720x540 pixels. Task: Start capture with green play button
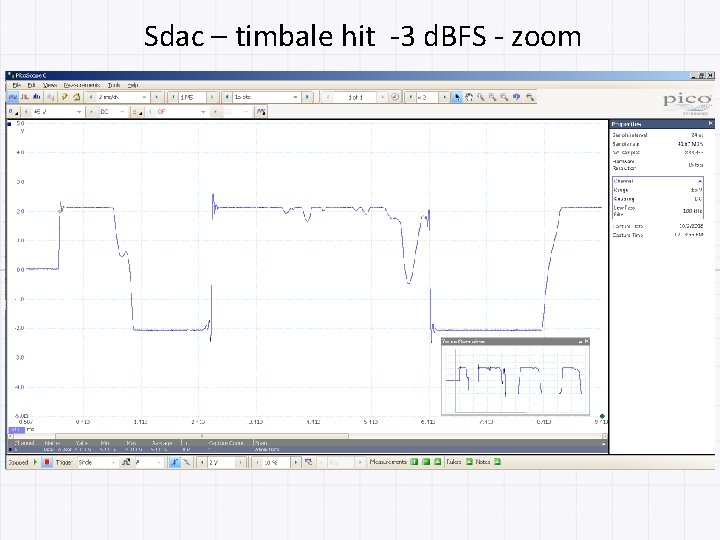point(35,462)
